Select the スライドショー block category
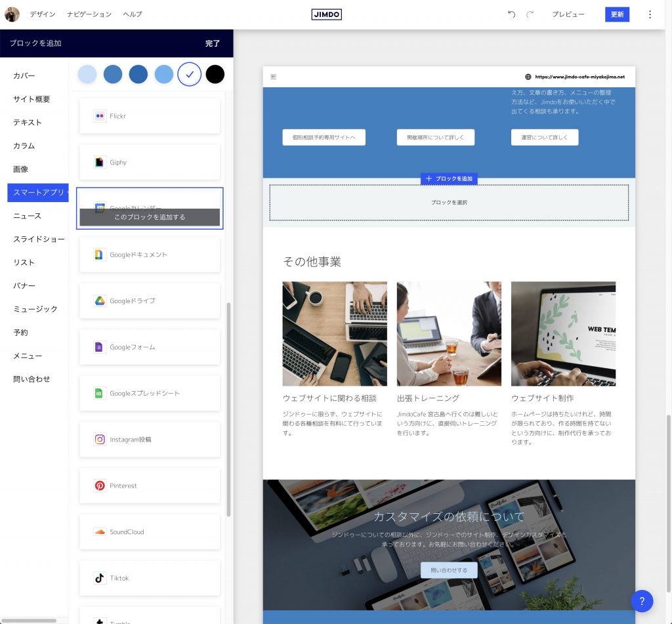 39,239
